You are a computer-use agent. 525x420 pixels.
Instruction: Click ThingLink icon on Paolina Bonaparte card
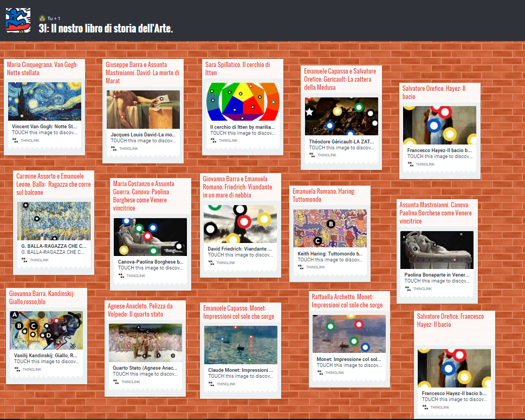click(x=408, y=288)
